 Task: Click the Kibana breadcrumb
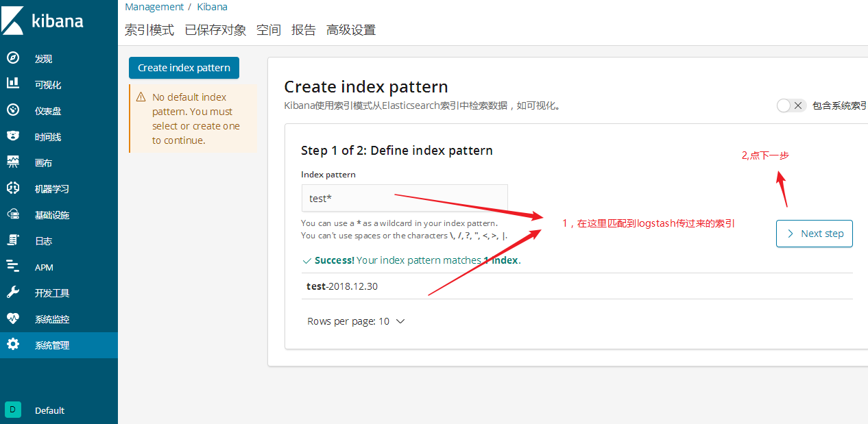tap(212, 7)
